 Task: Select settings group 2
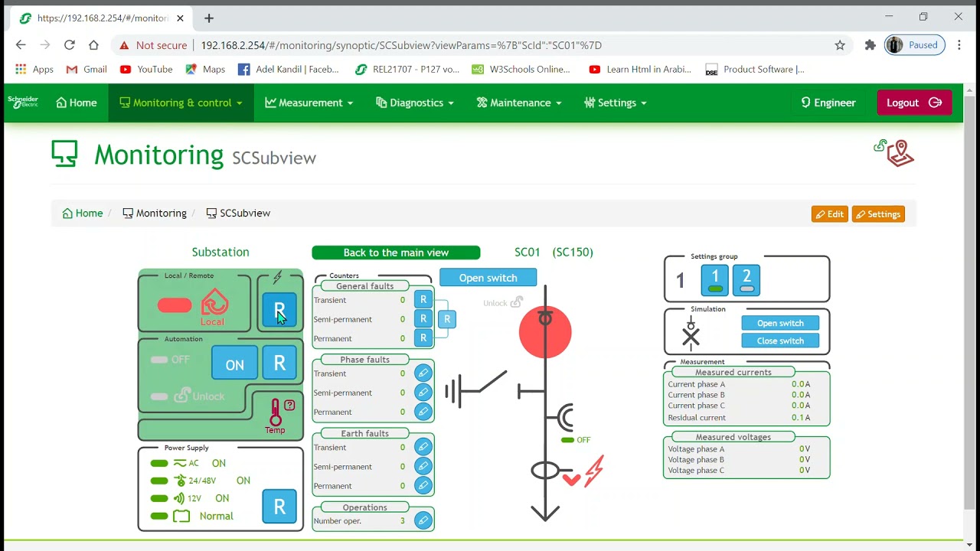point(746,280)
